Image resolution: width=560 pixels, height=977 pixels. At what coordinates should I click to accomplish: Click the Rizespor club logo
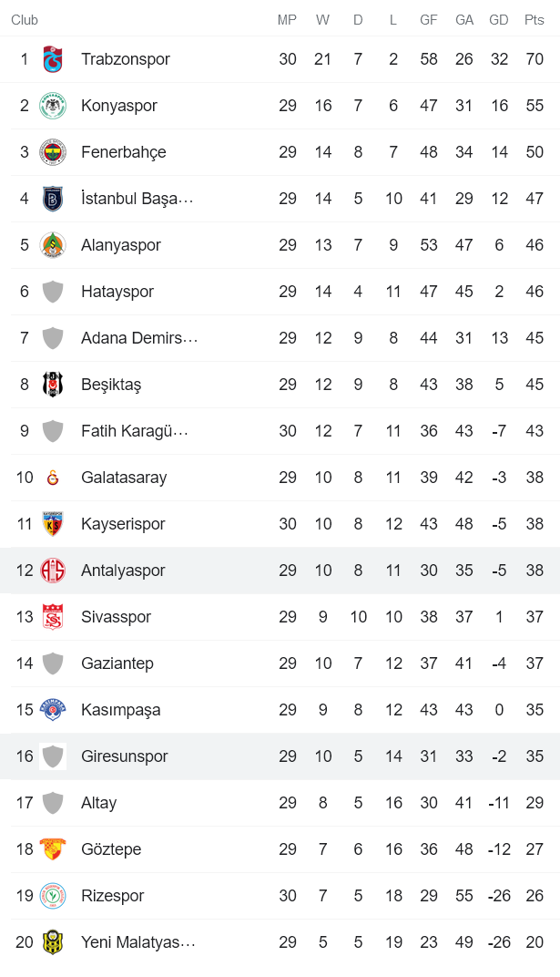click(x=54, y=896)
